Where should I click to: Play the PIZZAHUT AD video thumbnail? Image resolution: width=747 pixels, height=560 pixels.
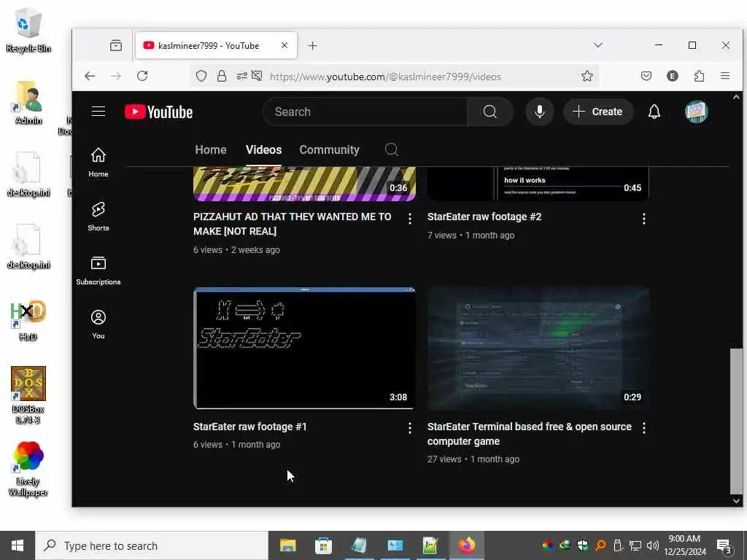click(304, 184)
